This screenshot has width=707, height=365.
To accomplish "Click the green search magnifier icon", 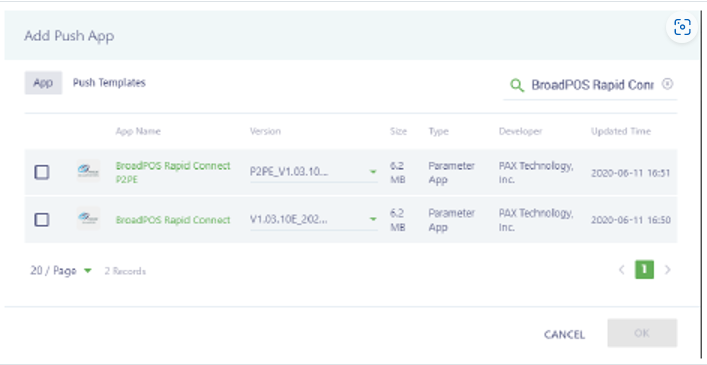I will pos(517,85).
